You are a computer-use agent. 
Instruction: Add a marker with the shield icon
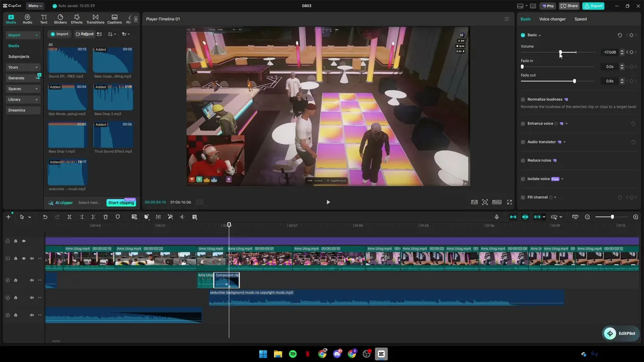point(118,217)
